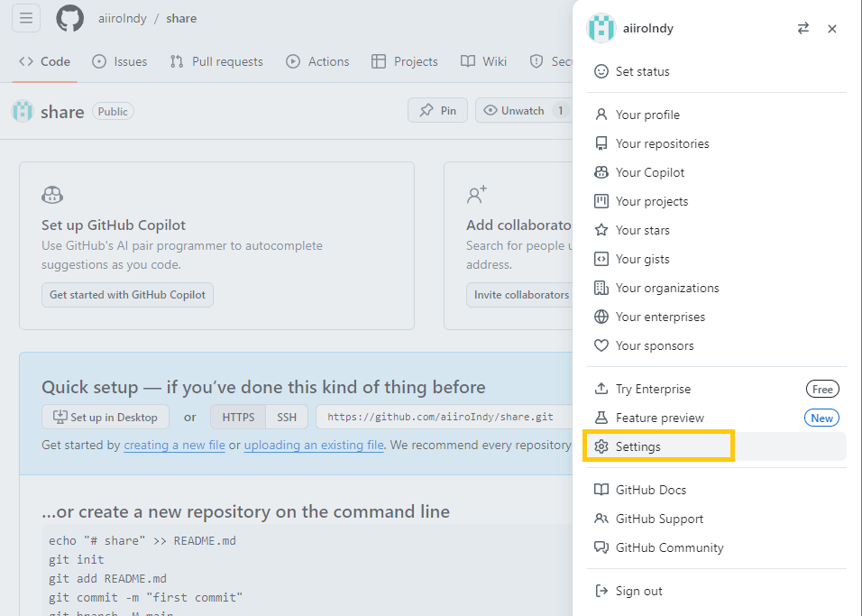
Task: Click Invite collaborators button
Action: point(520,295)
